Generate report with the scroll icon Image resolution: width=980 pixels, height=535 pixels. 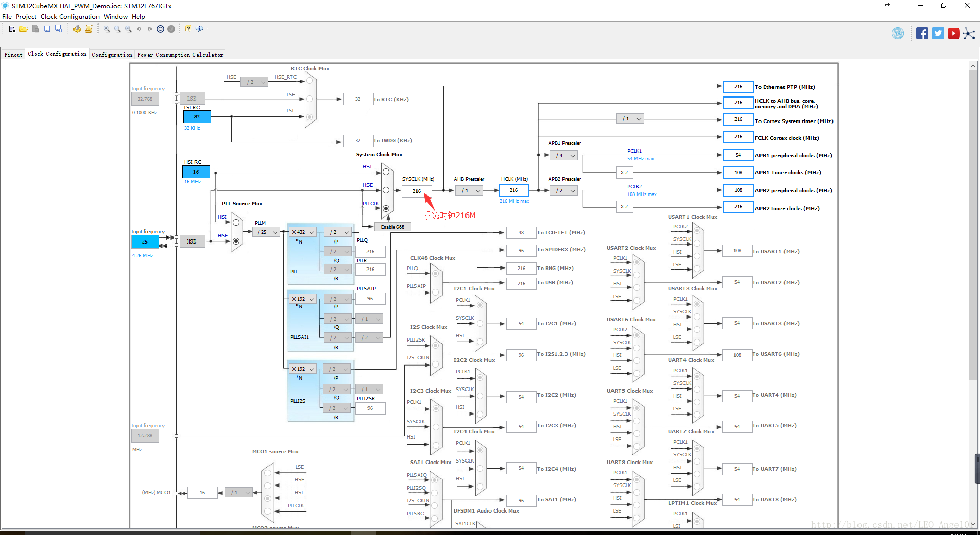pyautogui.click(x=89, y=29)
